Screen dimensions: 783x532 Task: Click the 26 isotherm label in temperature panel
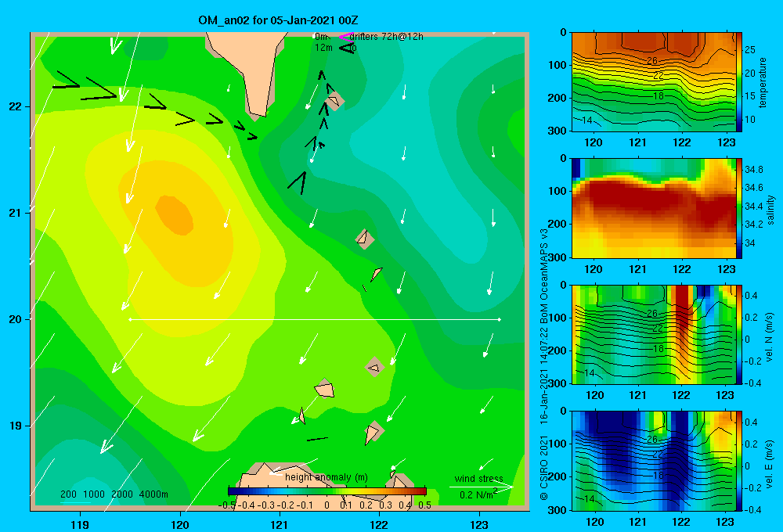[652, 61]
